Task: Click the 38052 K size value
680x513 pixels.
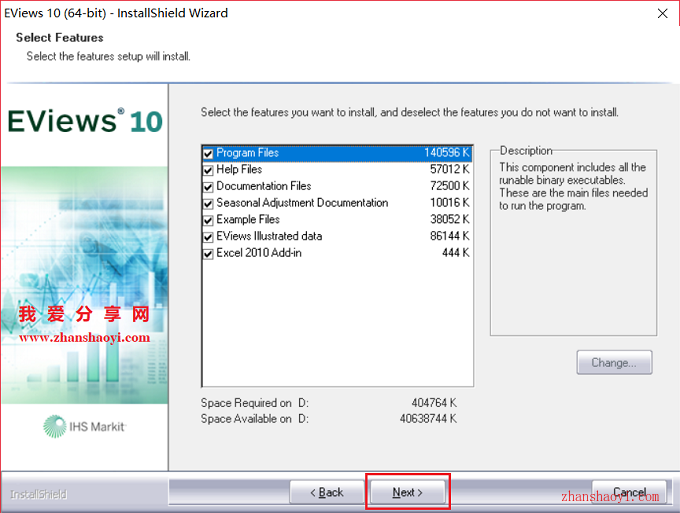Action: 450,219
